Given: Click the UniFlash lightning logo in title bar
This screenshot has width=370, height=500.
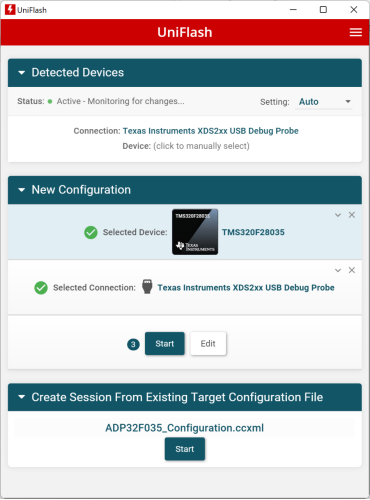Looking at the screenshot, I should (10, 10).
